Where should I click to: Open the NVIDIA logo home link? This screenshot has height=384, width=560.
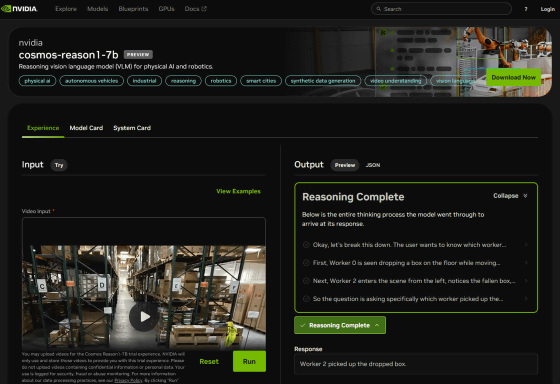click(19, 9)
